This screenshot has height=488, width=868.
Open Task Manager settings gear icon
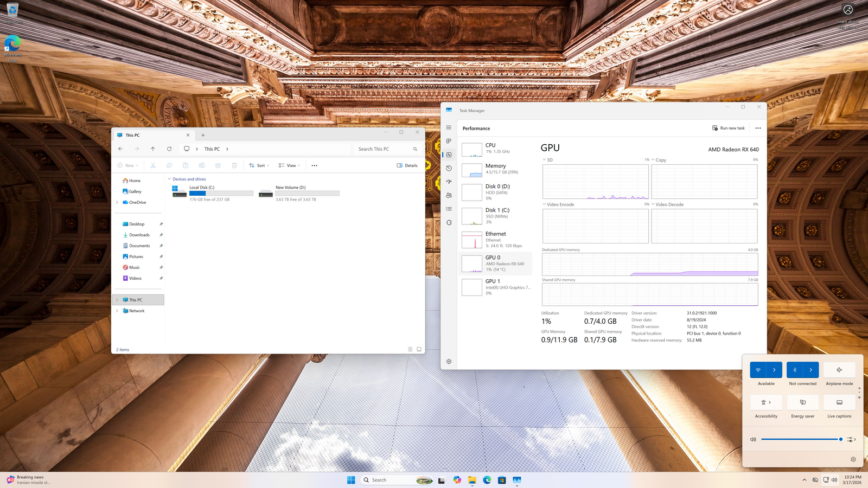449,361
